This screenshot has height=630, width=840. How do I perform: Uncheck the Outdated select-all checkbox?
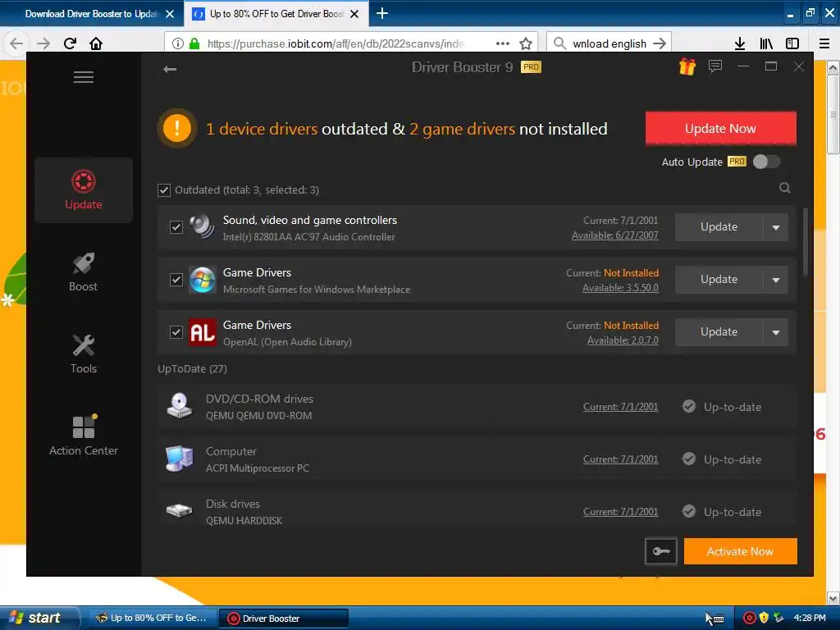pyautogui.click(x=164, y=190)
